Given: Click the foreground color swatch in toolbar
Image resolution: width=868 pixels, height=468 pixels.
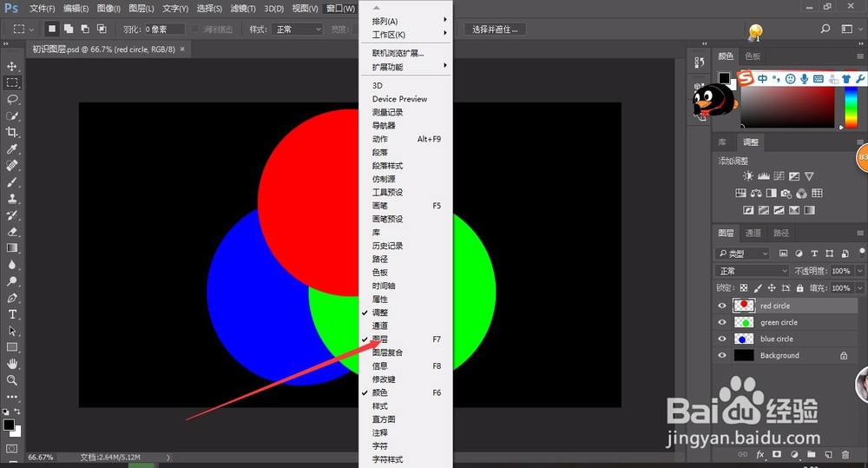Looking at the screenshot, I should click(9, 425).
